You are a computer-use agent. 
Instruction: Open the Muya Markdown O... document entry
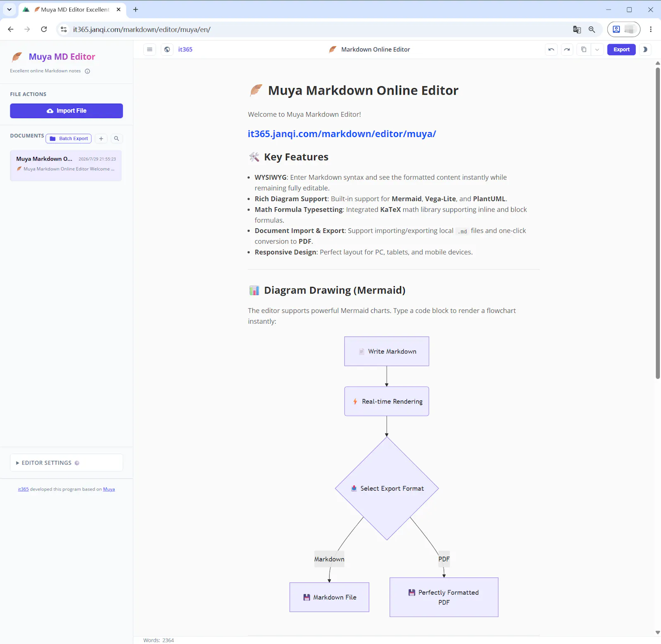(66, 165)
